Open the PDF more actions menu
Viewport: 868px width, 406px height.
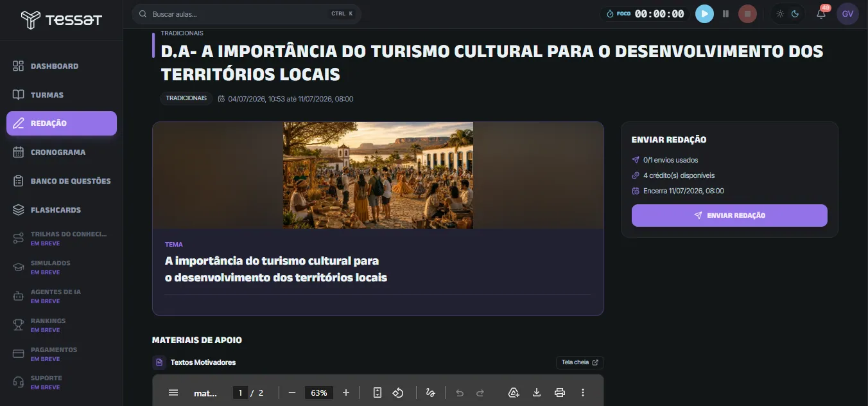(x=583, y=393)
